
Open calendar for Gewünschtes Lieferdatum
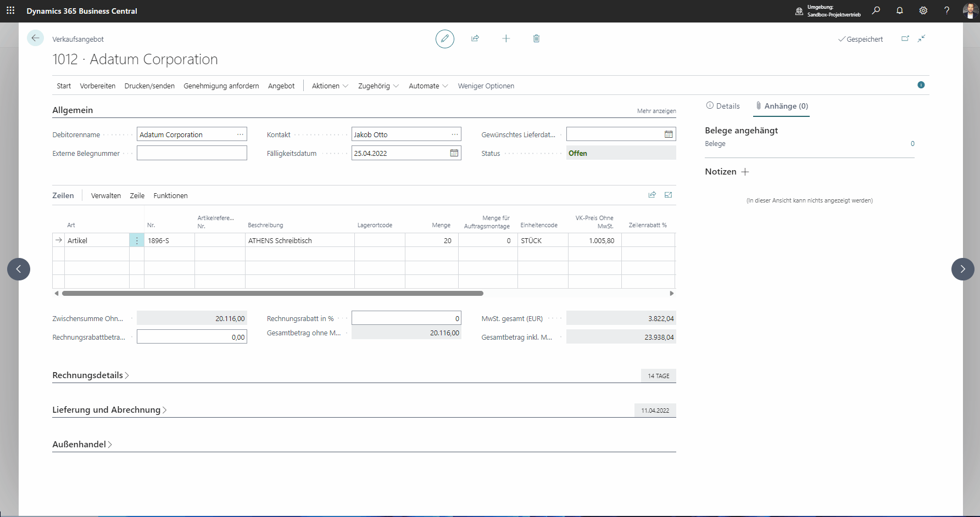pyautogui.click(x=669, y=134)
